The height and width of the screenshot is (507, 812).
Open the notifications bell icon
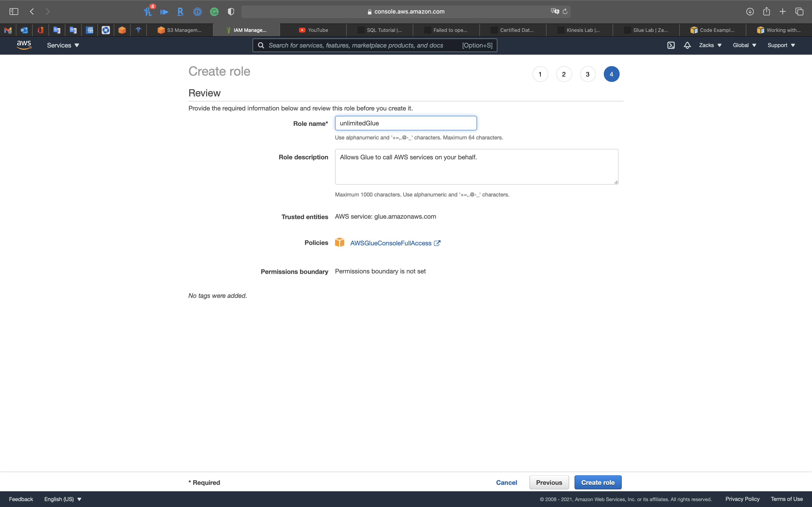tap(687, 45)
